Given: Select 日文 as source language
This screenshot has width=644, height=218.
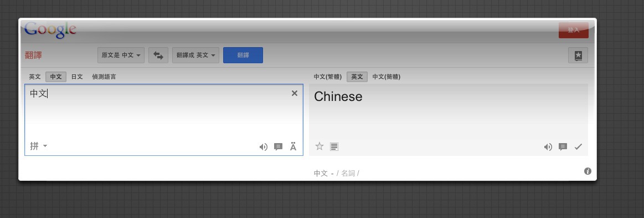Looking at the screenshot, I should tap(77, 77).
